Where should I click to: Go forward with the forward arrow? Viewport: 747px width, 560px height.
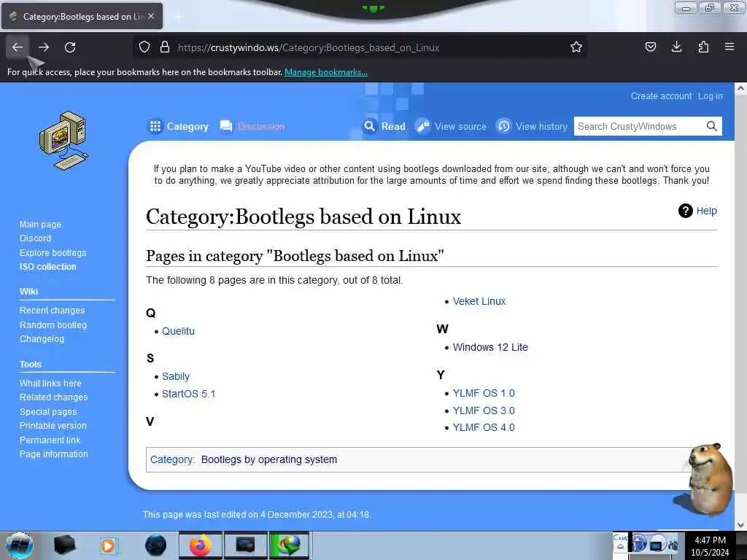[x=44, y=47]
